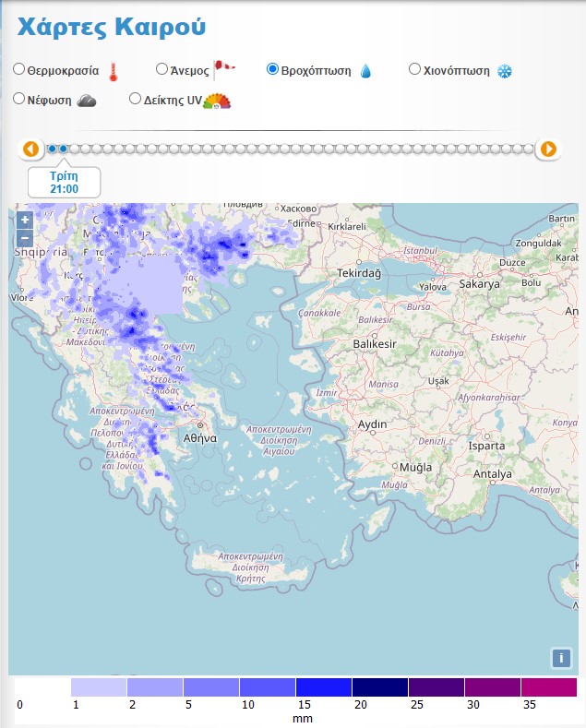
Task: Go to previous forecast time step
Action: click(x=31, y=149)
